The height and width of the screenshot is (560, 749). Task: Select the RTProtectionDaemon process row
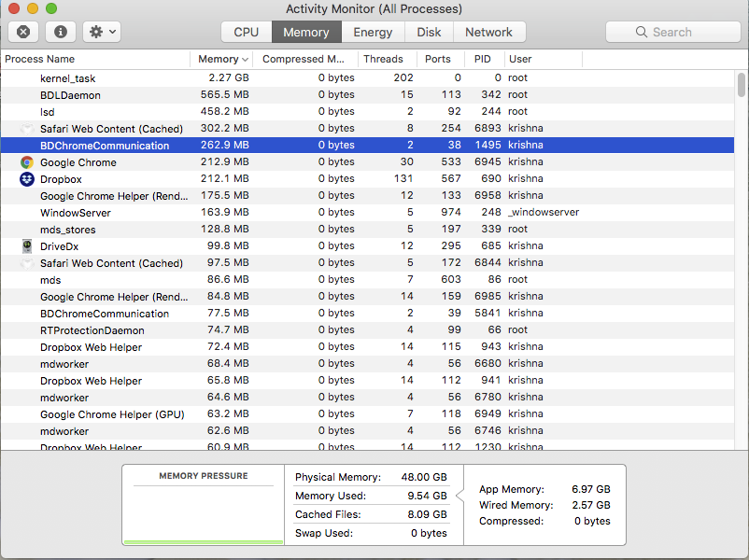pos(367,329)
